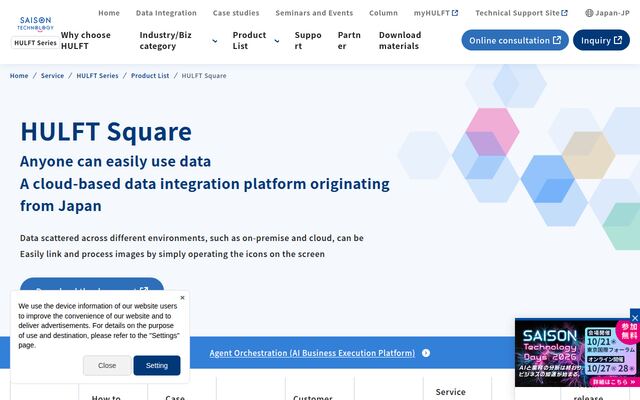Viewport: 640px width, 400px height.
Task: Open the Support navigation item
Action: pos(308,40)
